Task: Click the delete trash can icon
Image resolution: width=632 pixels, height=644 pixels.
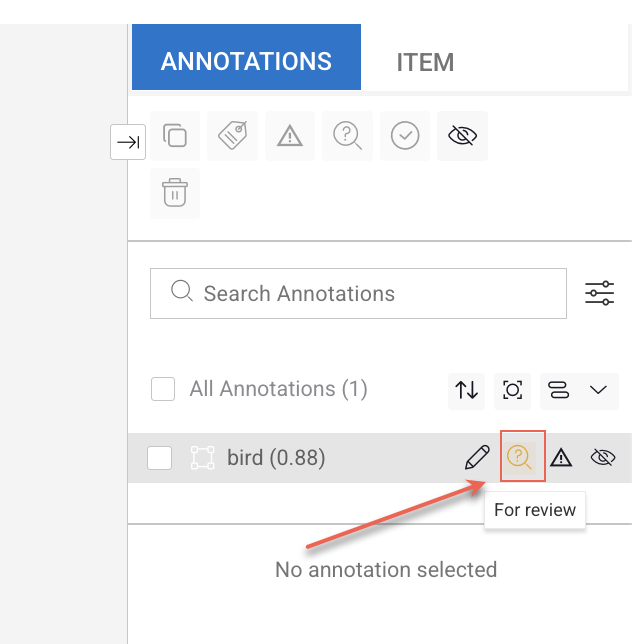Action: 175,193
